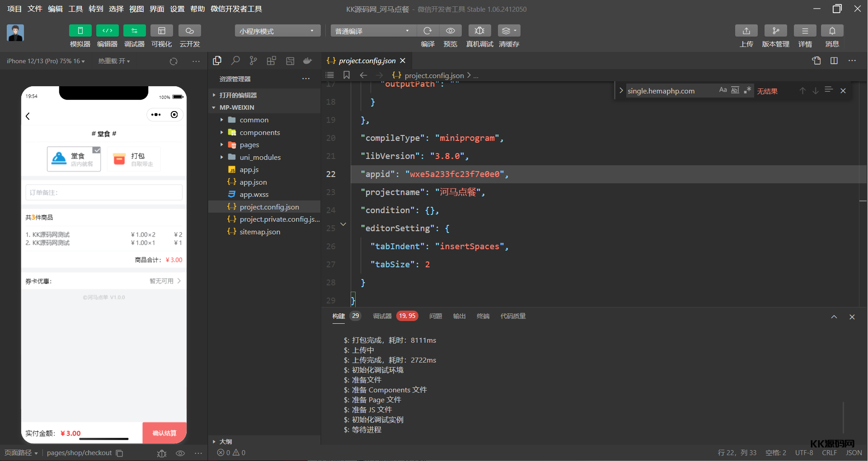868x461 pixels.
Task: Toggle match case in find box
Action: (x=723, y=90)
